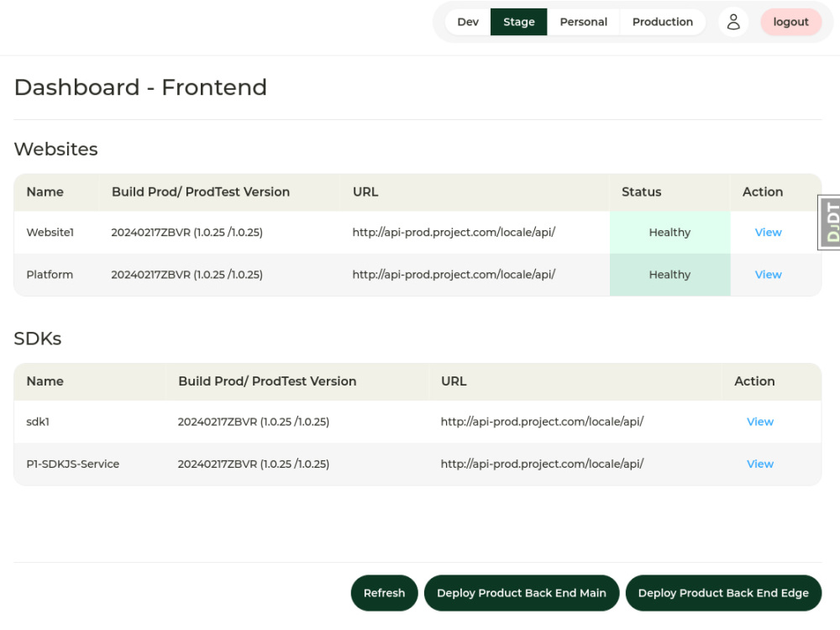Click Deploy Product Back End Main

522,593
